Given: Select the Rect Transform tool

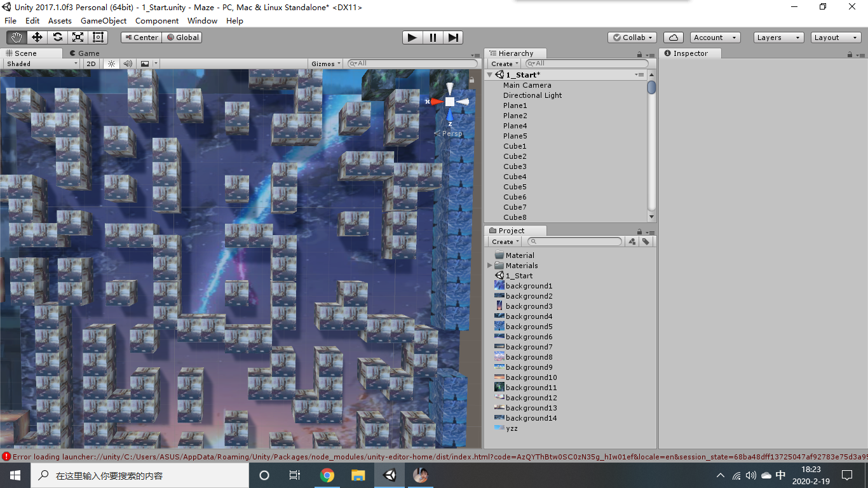Looking at the screenshot, I should pyautogui.click(x=98, y=37).
